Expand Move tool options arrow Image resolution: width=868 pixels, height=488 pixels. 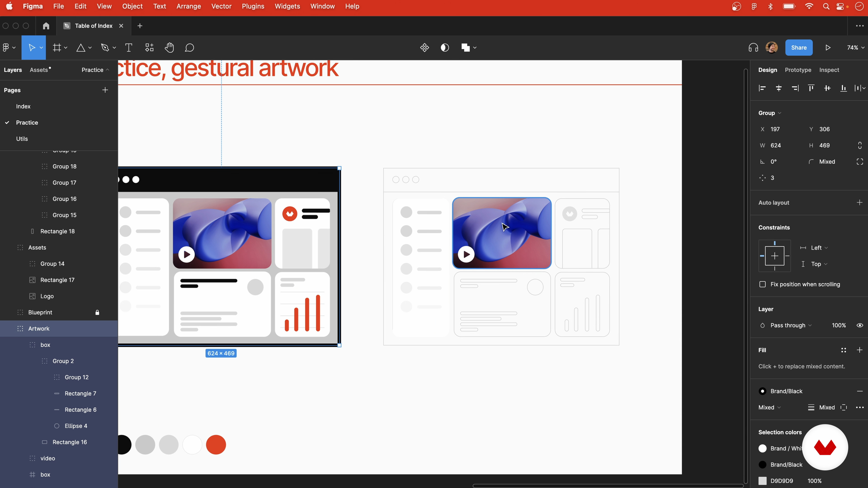tap(41, 47)
